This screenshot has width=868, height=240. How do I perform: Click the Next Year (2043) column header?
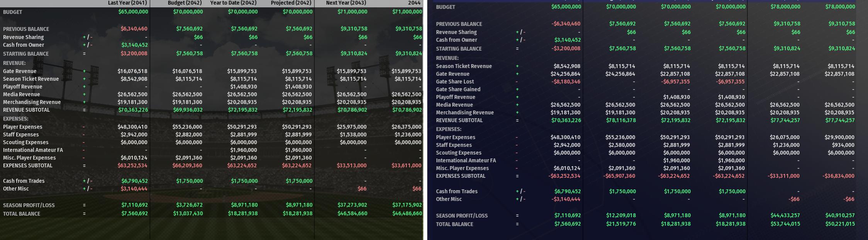click(346, 3)
